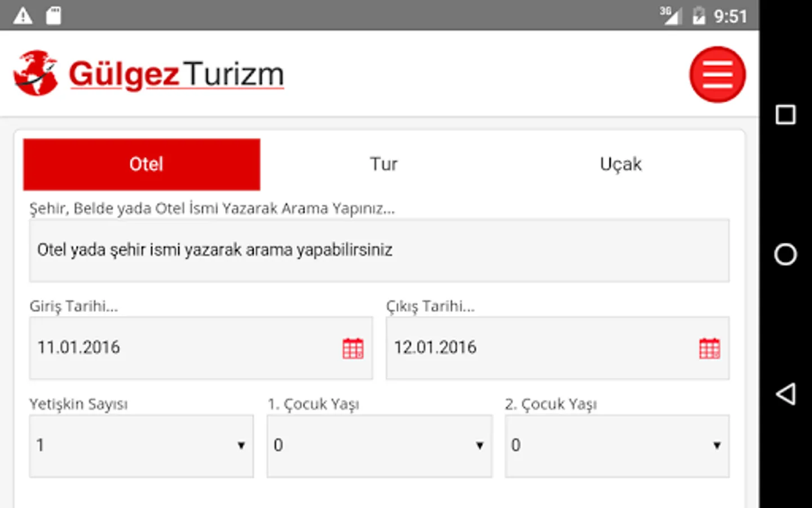The height and width of the screenshot is (508, 812).
Task: Expand the Yetişkin Sayısı dropdown
Action: click(x=142, y=446)
